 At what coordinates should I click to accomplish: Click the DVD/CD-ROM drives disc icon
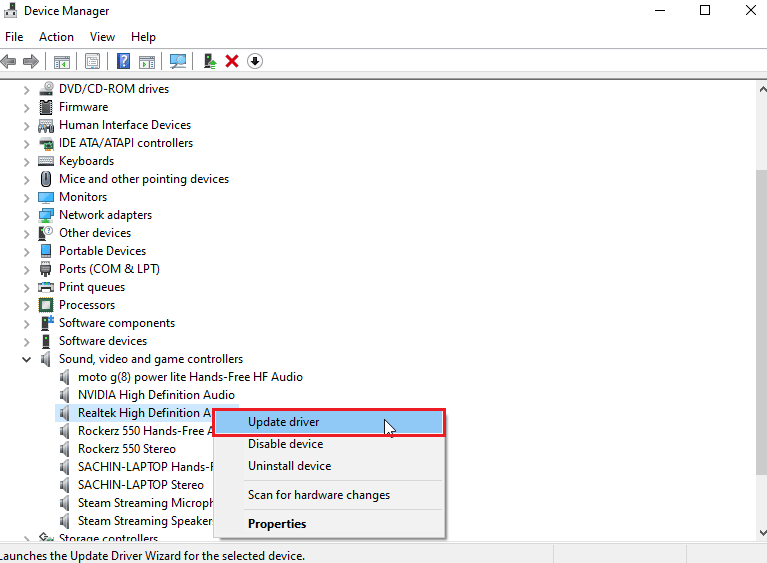pyautogui.click(x=46, y=89)
